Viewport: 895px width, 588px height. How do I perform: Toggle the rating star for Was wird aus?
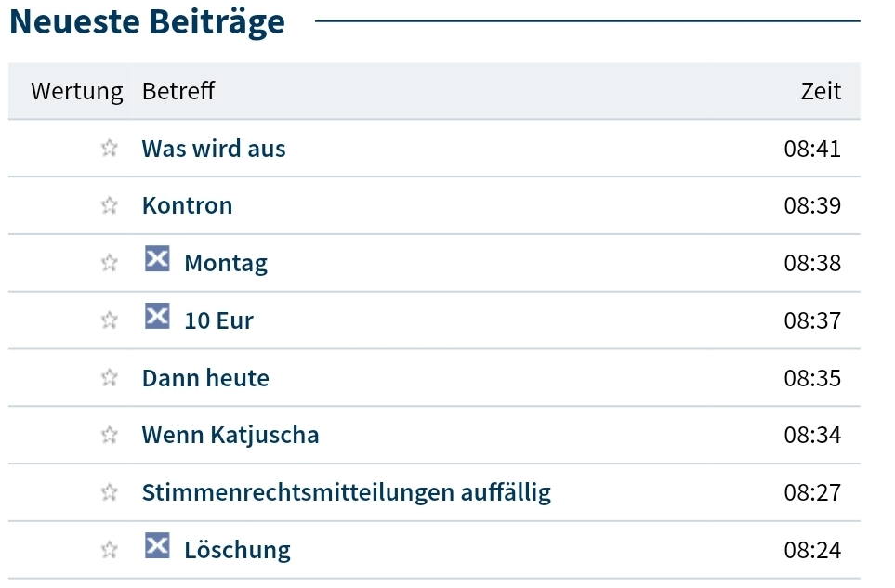(109, 147)
